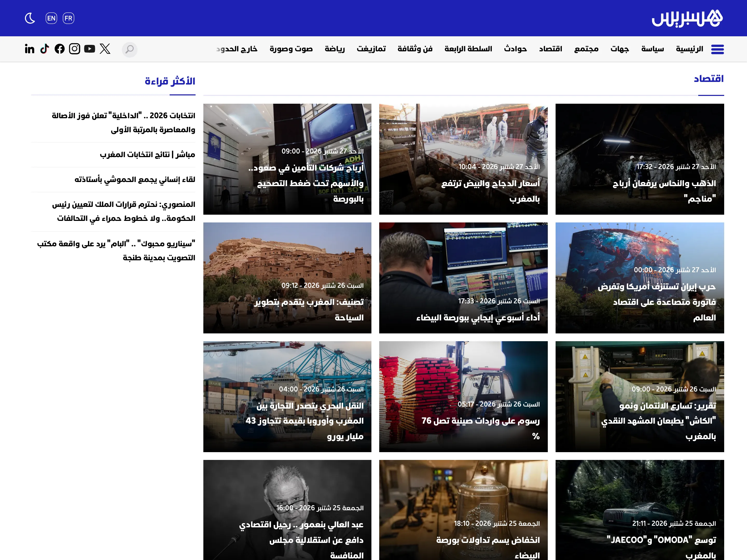Open the مجتمع navigation item
Screen dimensions: 747x560
pyautogui.click(x=586, y=49)
